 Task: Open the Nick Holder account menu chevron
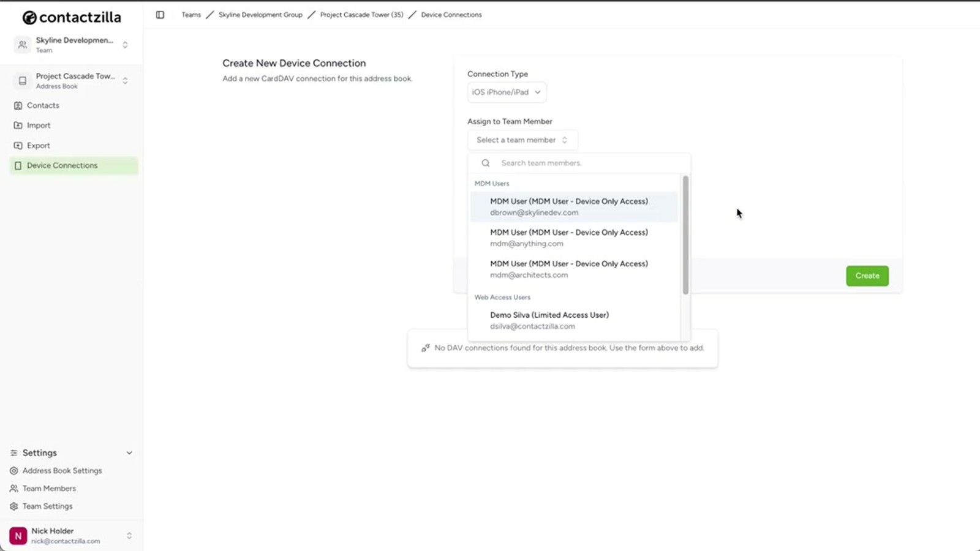click(129, 536)
